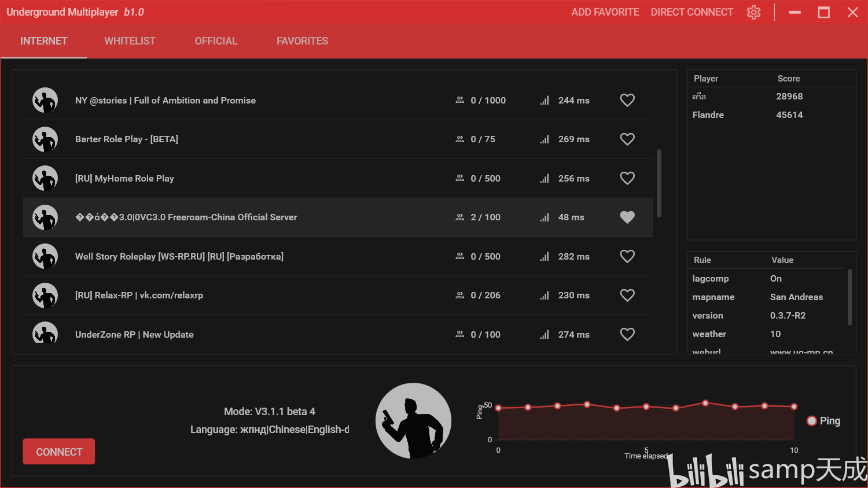
Task: Click avatar icon of Barter Role Play
Action: coord(45,139)
